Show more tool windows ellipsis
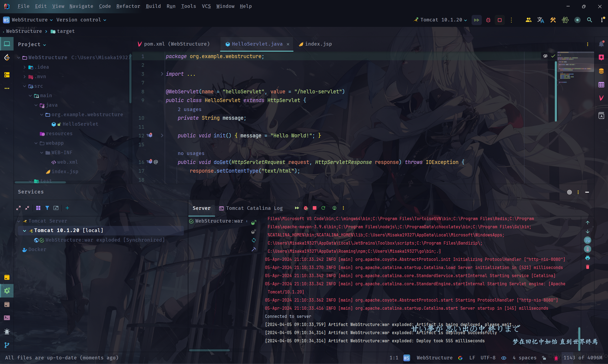The height and width of the screenshot is (364, 608). coord(7,88)
